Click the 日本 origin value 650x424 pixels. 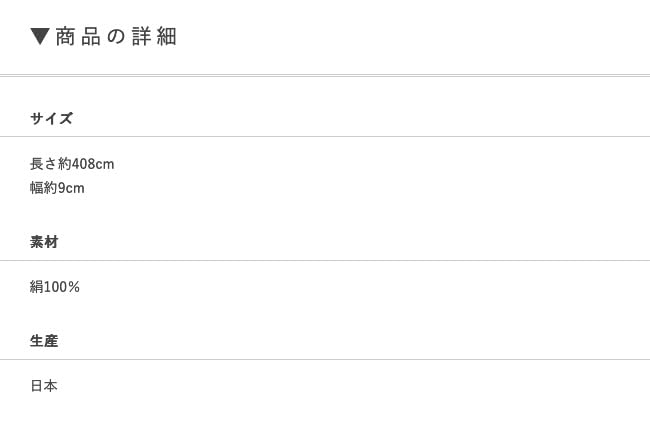[x=44, y=386]
